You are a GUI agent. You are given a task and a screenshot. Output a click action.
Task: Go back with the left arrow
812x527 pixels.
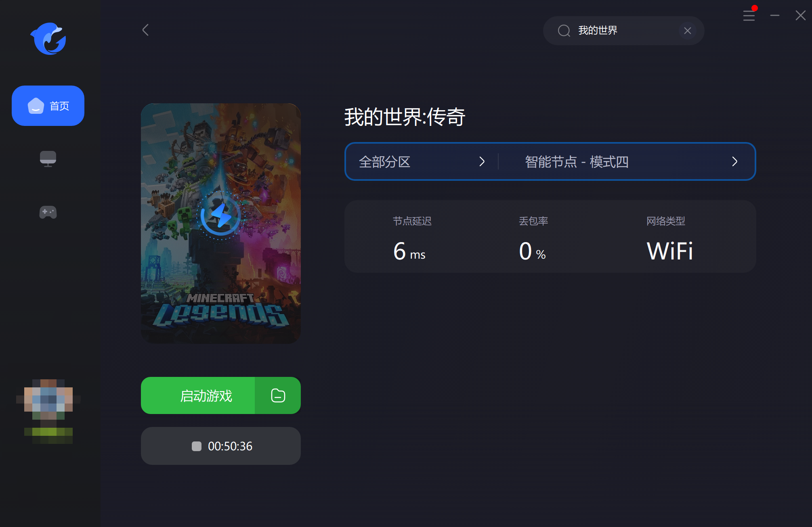[146, 30]
